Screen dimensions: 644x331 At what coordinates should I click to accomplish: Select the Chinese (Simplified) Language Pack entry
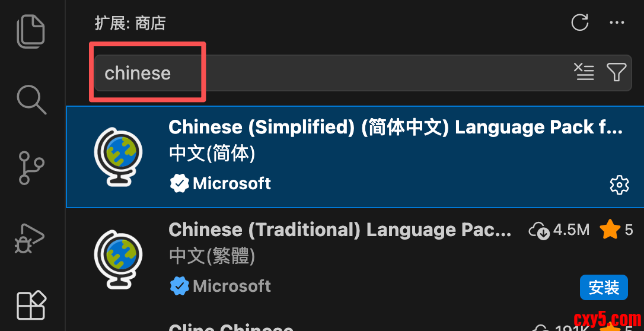pos(355,157)
